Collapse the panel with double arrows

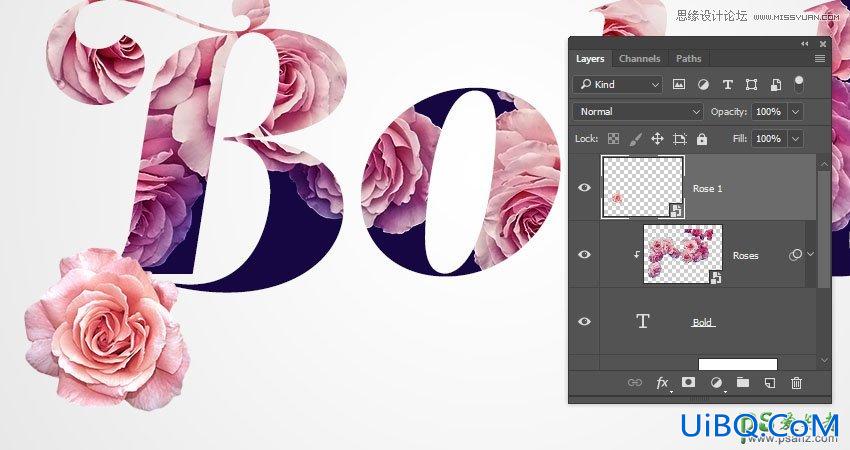click(804, 43)
